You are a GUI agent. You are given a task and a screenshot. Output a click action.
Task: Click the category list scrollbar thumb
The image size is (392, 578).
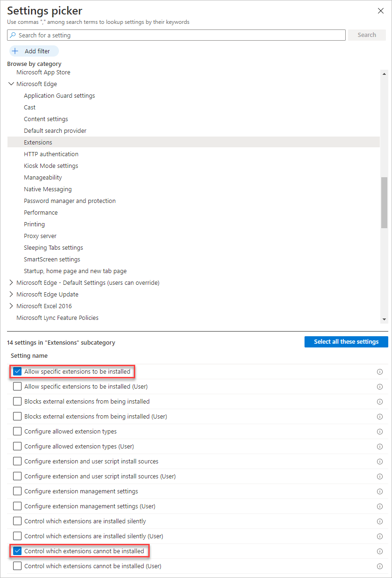point(385,203)
